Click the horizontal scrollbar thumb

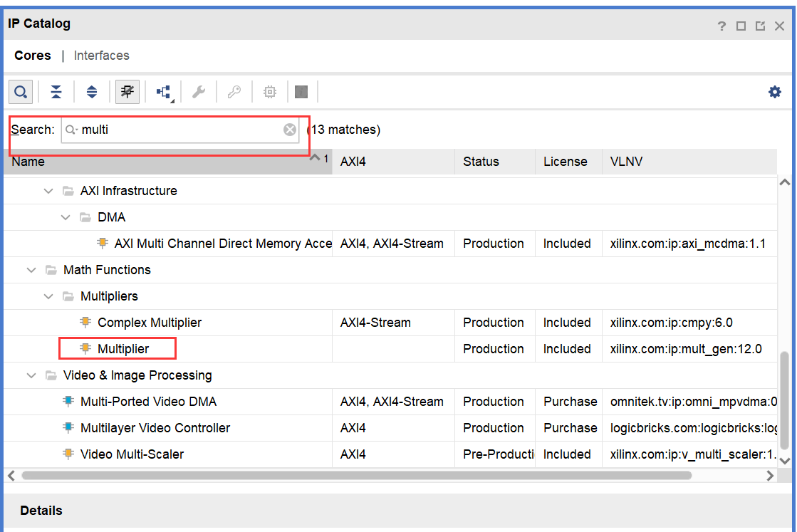[x=357, y=476]
